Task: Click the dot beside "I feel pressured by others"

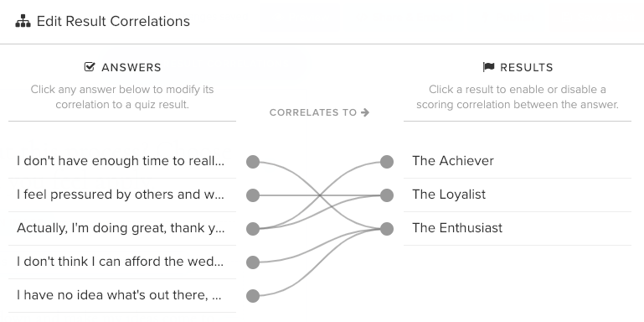Action: 253,195
